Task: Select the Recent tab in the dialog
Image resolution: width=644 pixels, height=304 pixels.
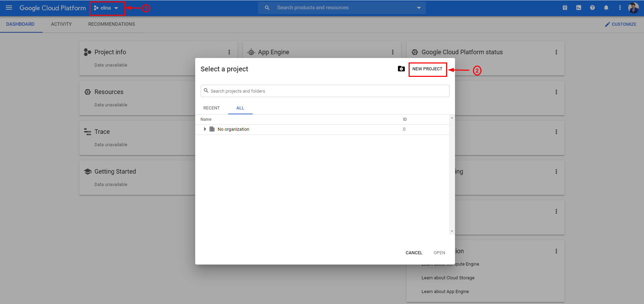Action: [x=211, y=108]
